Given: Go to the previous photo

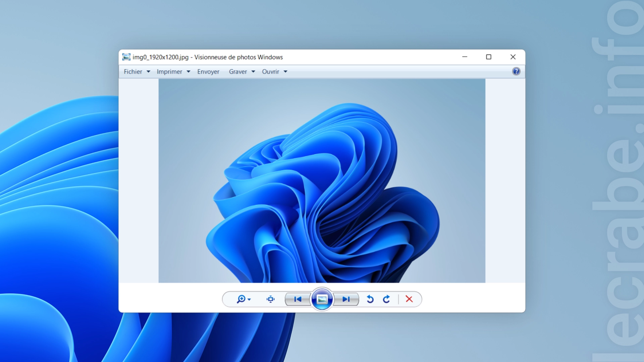Looking at the screenshot, I should [298, 299].
